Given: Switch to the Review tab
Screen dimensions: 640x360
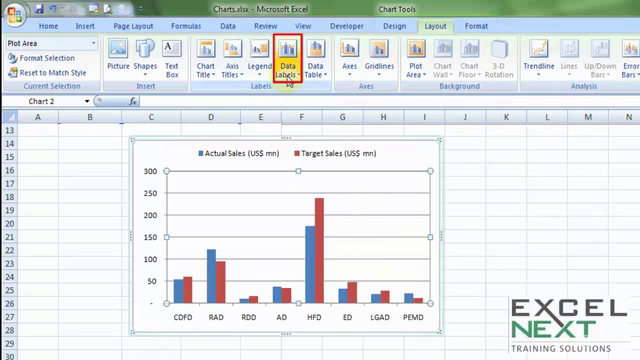Looking at the screenshot, I should (x=265, y=26).
